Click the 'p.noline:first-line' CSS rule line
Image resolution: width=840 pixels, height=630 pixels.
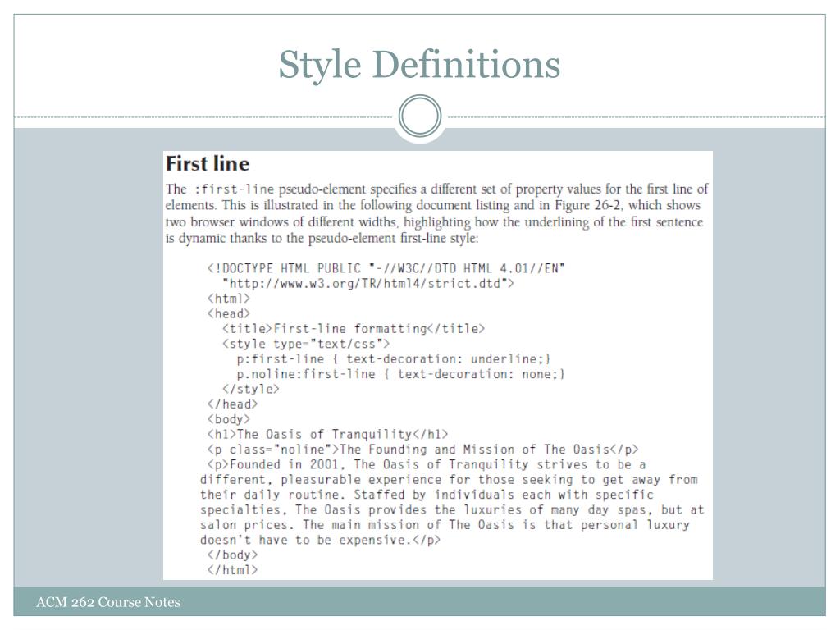point(400,373)
